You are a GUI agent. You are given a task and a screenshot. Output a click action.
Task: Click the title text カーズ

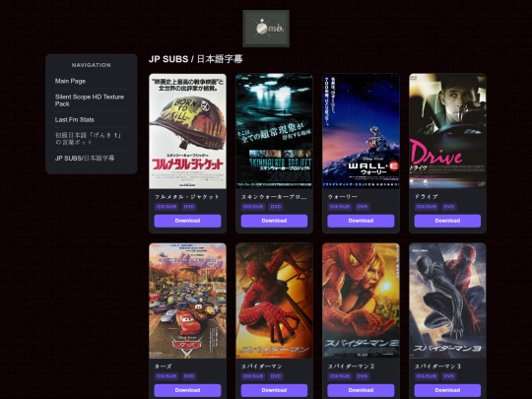(x=164, y=366)
